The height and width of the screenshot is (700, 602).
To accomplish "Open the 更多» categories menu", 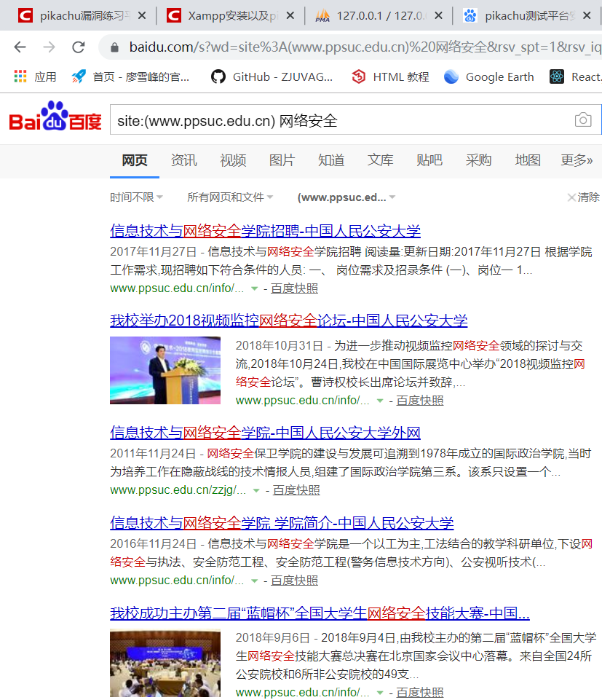I will click(577, 160).
